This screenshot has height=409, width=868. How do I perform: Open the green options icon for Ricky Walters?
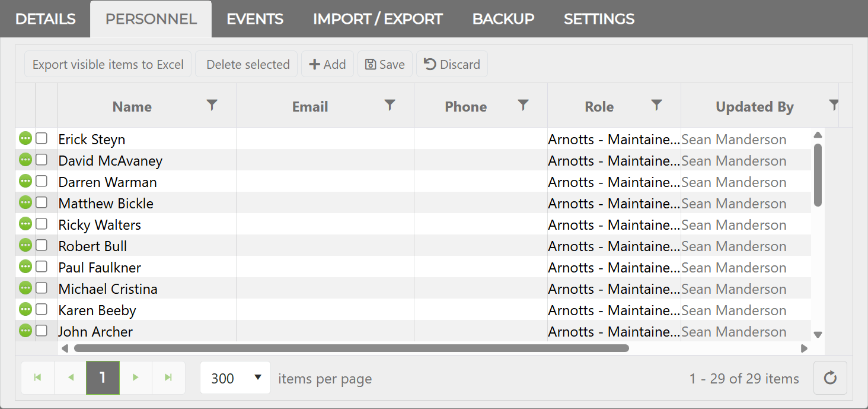point(25,224)
